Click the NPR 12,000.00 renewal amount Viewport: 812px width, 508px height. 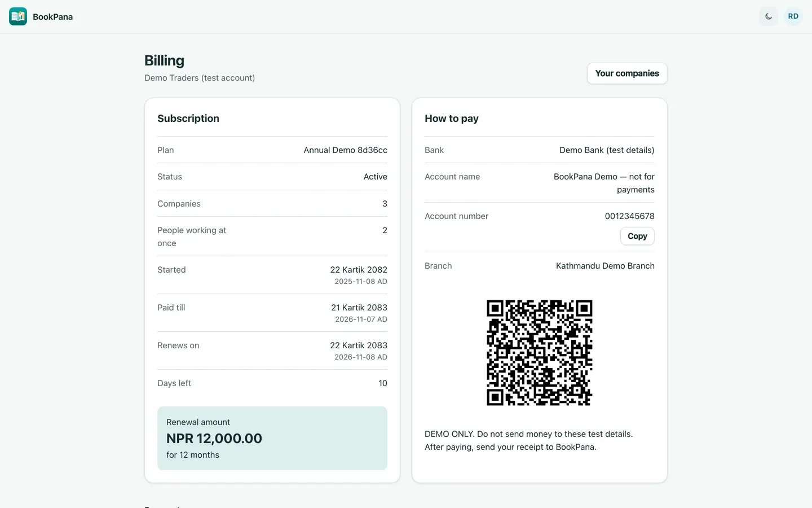point(214,439)
